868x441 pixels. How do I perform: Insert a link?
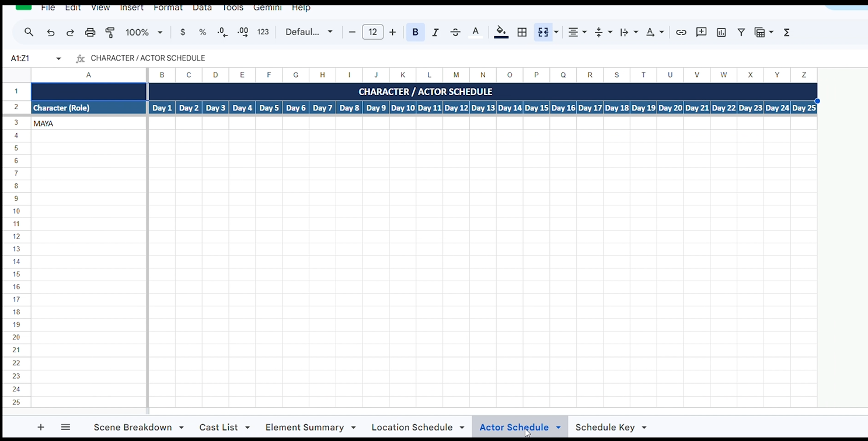tap(681, 32)
